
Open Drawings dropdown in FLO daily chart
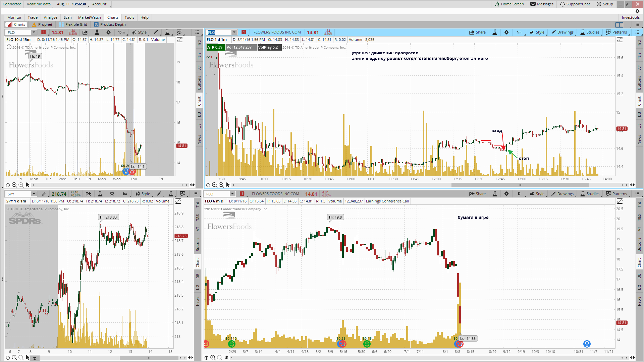563,194
